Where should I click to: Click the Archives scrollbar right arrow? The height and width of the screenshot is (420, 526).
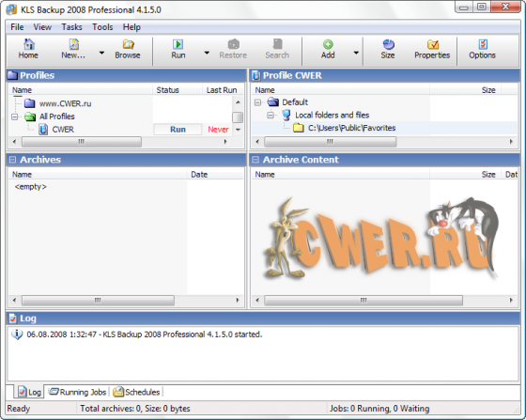pos(238,301)
